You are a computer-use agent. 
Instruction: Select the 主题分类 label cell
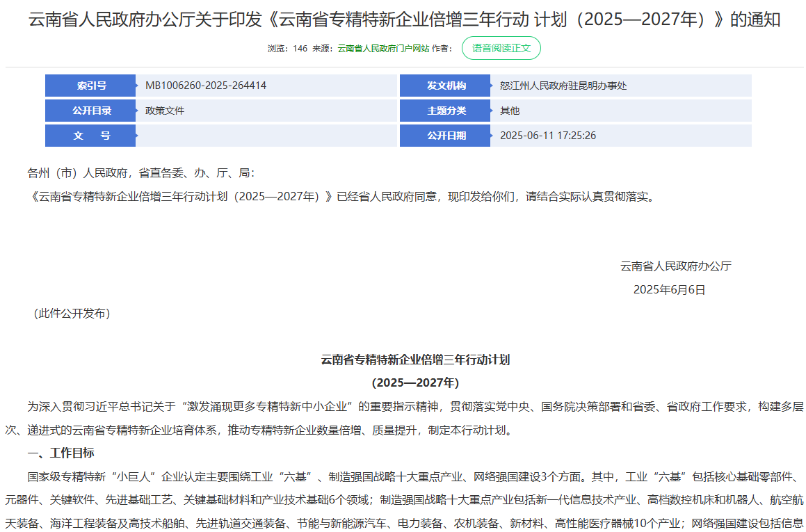[445, 111]
